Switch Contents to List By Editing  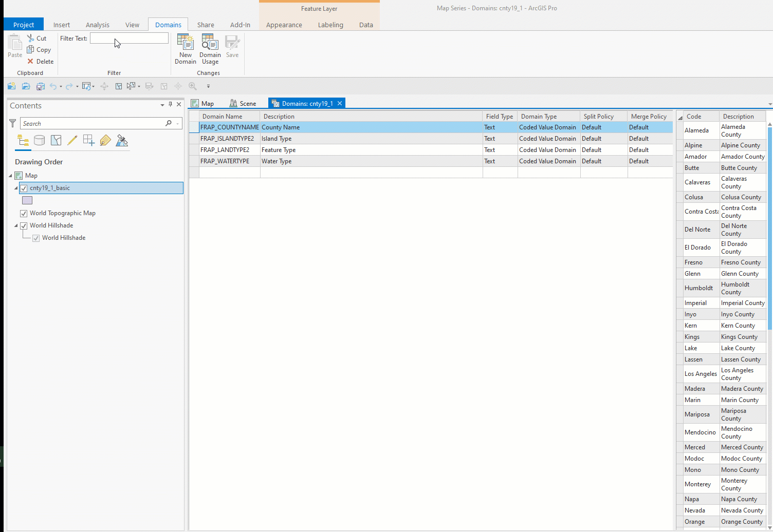coord(72,141)
